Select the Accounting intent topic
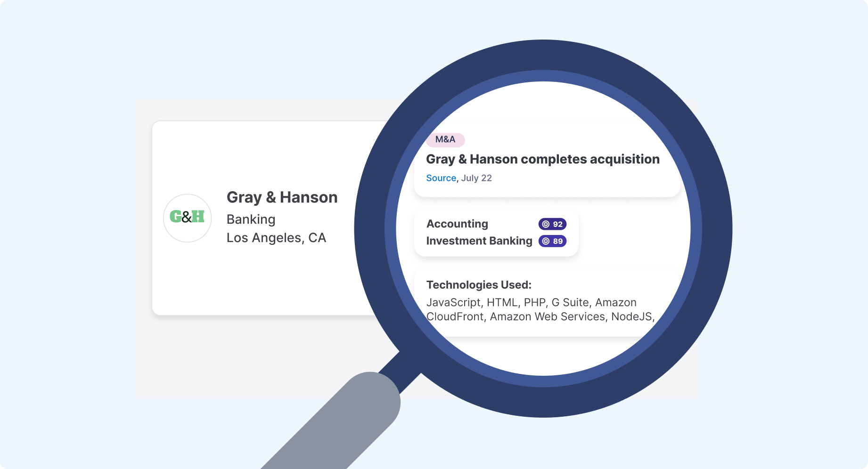Image resolution: width=868 pixels, height=469 pixels. (457, 224)
